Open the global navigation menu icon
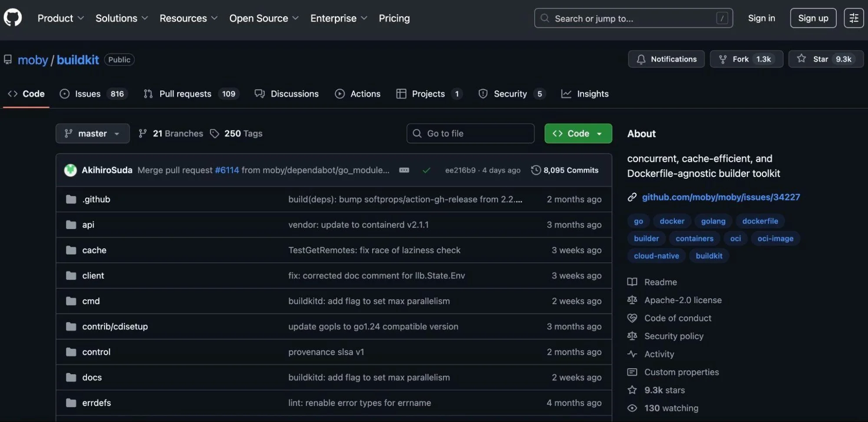 point(853,18)
